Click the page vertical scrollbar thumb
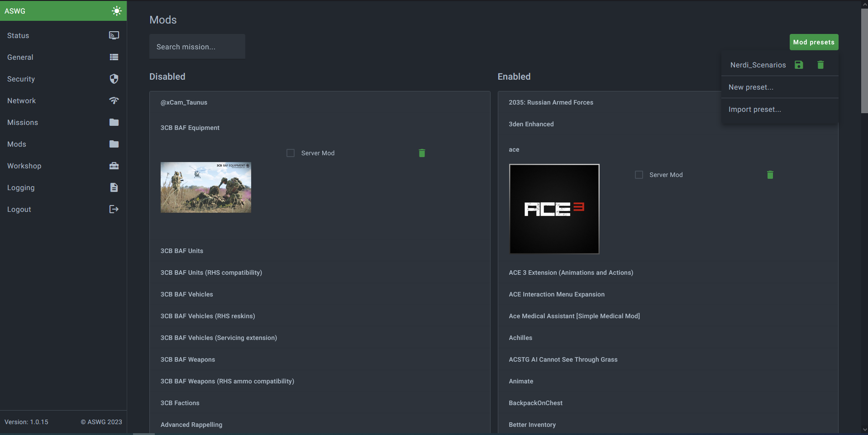 864,61
